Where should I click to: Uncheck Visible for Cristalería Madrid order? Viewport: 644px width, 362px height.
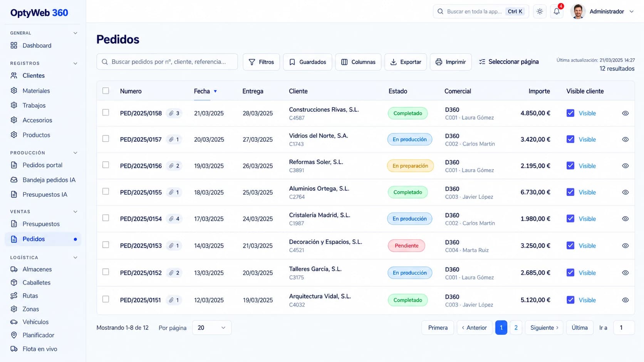click(x=570, y=219)
